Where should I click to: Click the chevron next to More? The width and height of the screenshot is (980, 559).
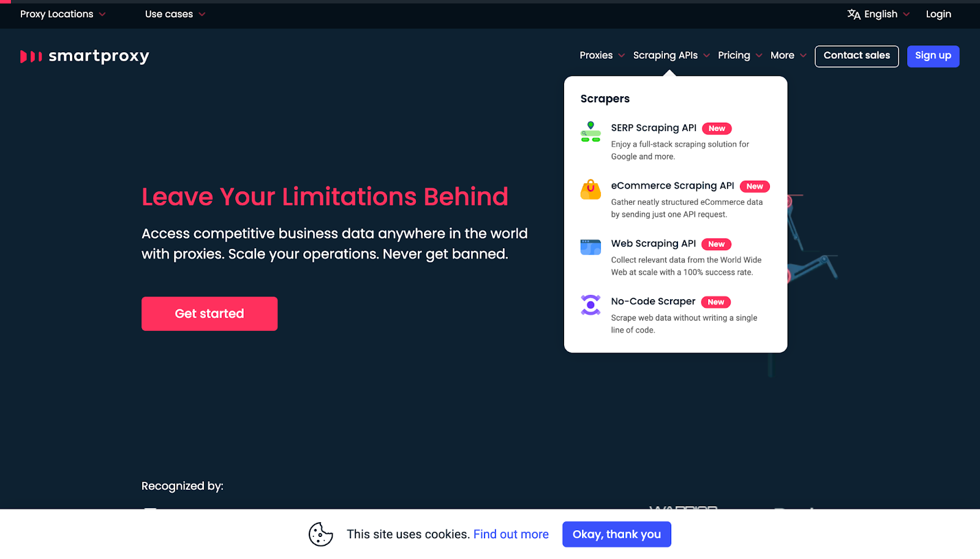tap(803, 56)
